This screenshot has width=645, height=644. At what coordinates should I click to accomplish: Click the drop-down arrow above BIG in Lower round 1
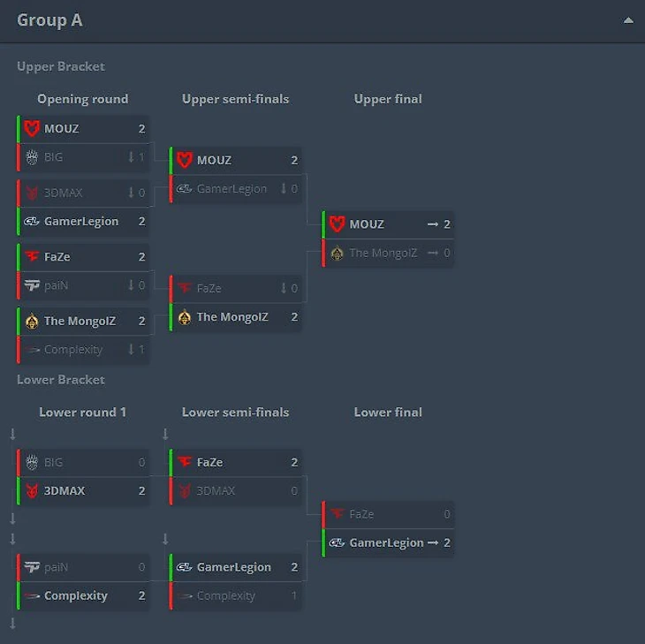pyautogui.click(x=12, y=434)
